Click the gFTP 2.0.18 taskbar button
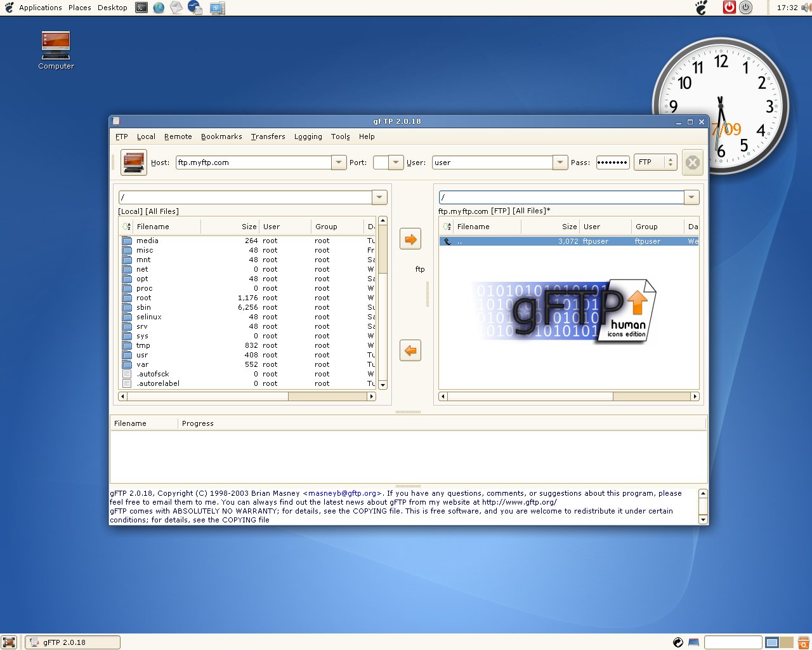 pos(72,642)
